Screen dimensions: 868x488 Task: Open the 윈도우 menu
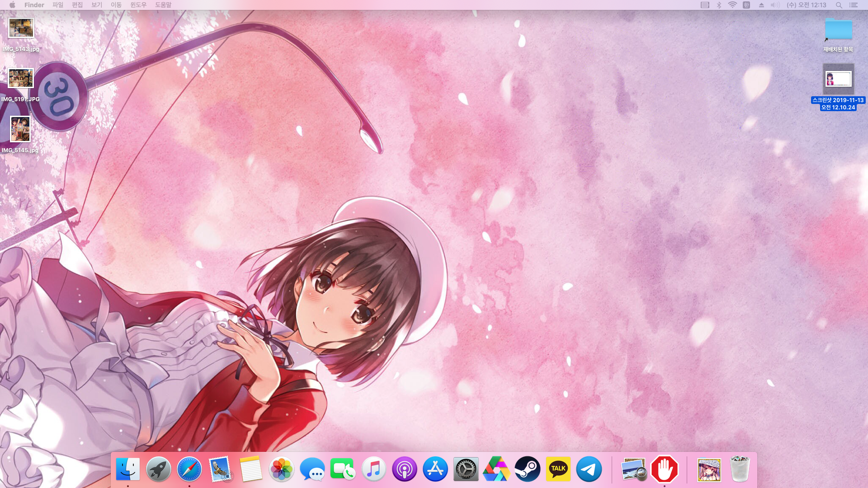[x=138, y=5]
